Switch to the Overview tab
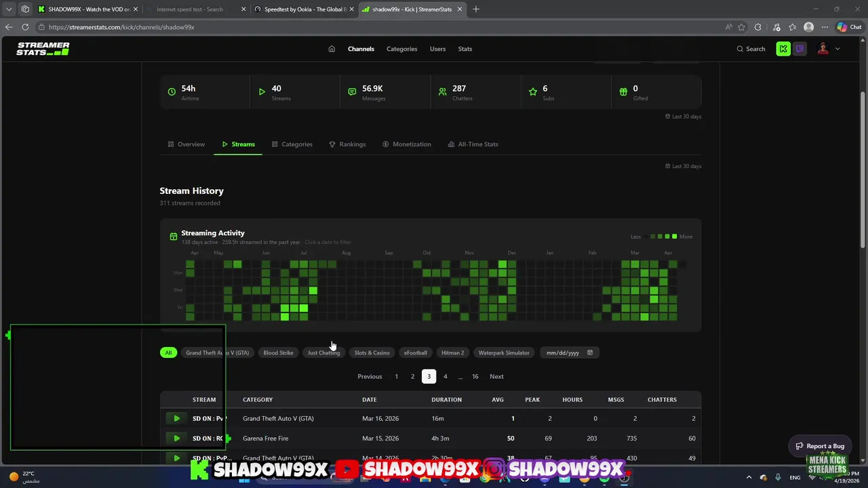 click(186, 144)
